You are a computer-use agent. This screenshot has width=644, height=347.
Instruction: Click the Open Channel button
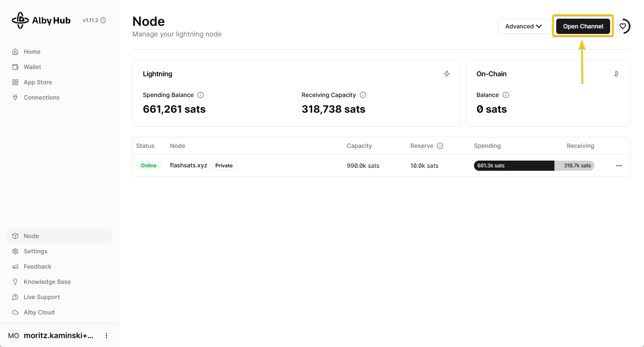583,26
